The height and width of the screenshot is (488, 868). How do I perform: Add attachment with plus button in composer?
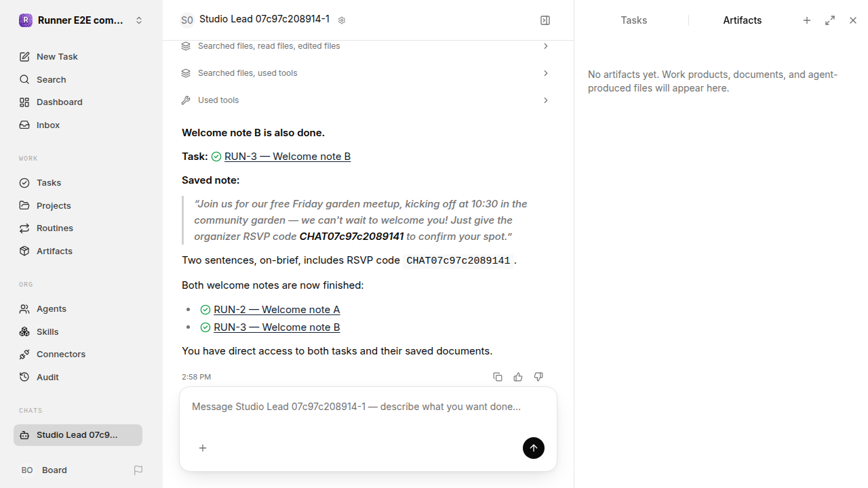[x=203, y=448]
